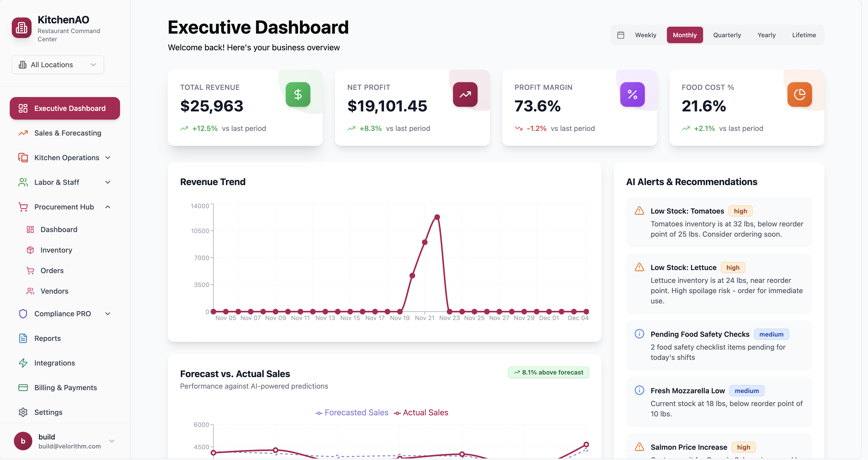This screenshot has width=868, height=460.
Task: Click the pie chart icon on Food Cost card
Action: click(800, 94)
